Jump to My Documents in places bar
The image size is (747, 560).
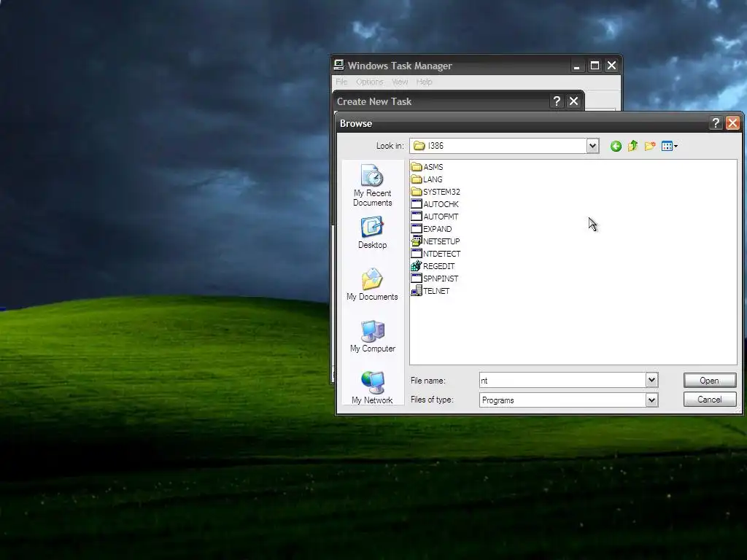372,284
